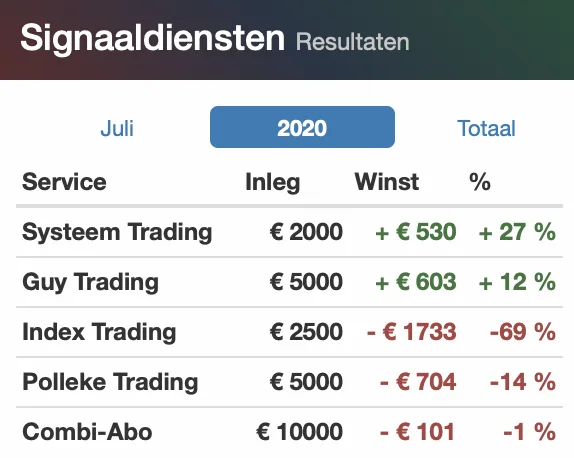Select the Service column header
This screenshot has width=574, height=458.
click(x=64, y=182)
